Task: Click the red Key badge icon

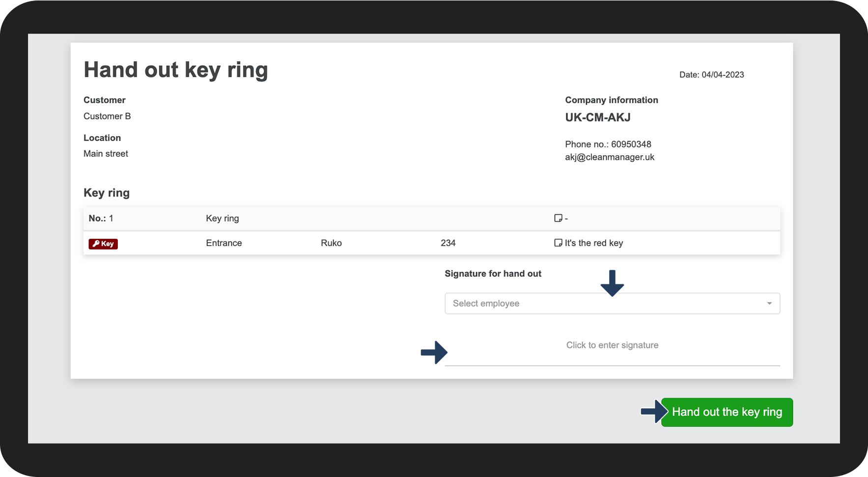Action: pyautogui.click(x=103, y=244)
